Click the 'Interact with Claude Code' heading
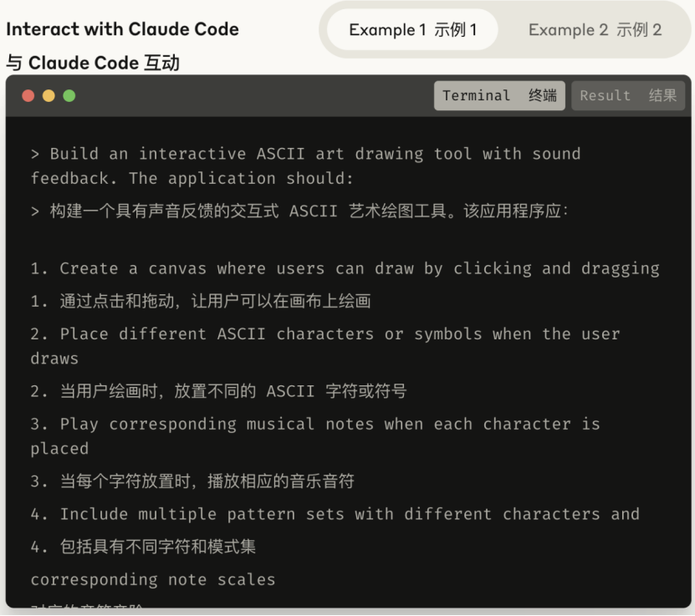 coord(122,29)
